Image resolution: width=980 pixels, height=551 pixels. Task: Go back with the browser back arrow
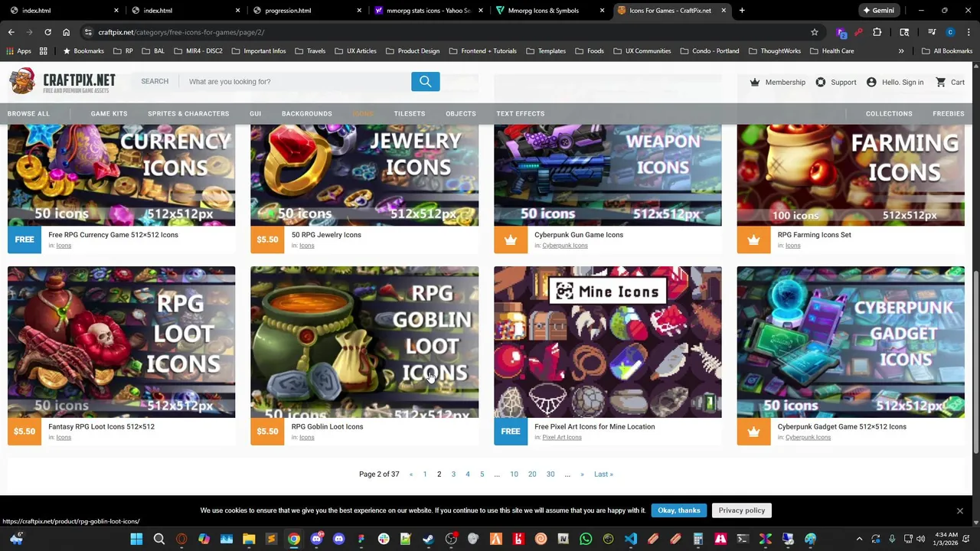[x=11, y=32]
